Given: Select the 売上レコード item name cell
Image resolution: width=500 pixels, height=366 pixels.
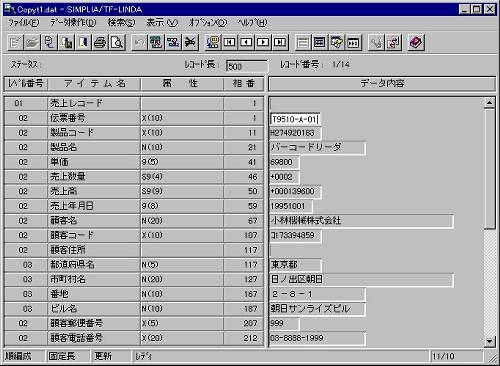Looking at the screenshot, I should pyautogui.click(x=94, y=103).
